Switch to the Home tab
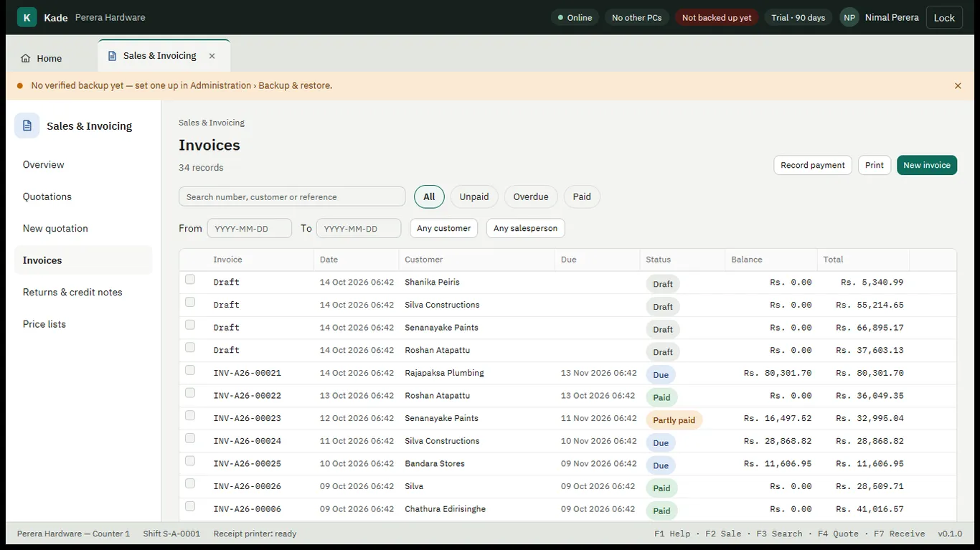This screenshot has height=550, width=980. point(42,59)
